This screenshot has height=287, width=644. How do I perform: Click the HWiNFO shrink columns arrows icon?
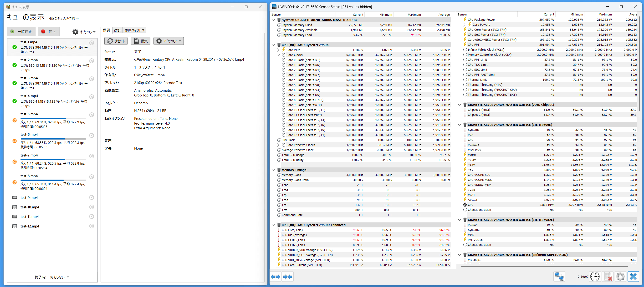pyautogui.click(x=287, y=277)
